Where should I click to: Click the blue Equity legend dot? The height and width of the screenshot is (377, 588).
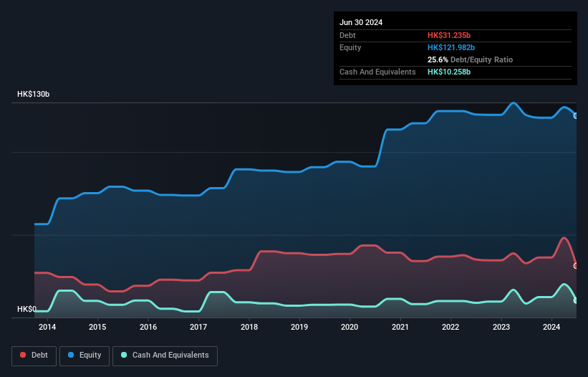coord(71,355)
